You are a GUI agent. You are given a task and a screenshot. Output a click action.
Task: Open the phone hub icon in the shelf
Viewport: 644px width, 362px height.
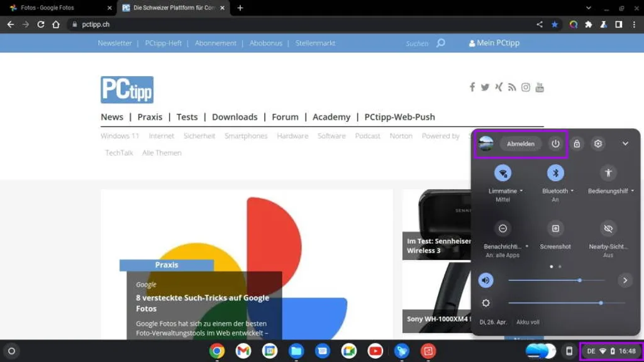point(569,351)
